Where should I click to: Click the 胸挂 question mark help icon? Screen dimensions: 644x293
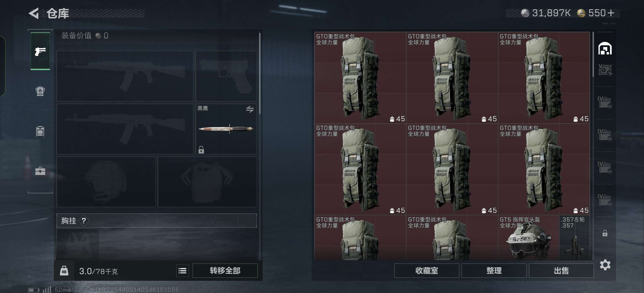84,221
